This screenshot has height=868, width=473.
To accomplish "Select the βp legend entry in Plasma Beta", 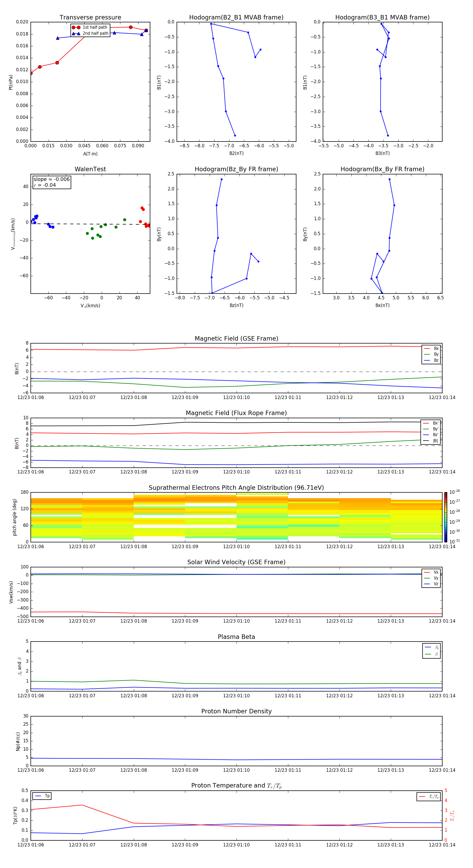I will [x=431, y=647].
